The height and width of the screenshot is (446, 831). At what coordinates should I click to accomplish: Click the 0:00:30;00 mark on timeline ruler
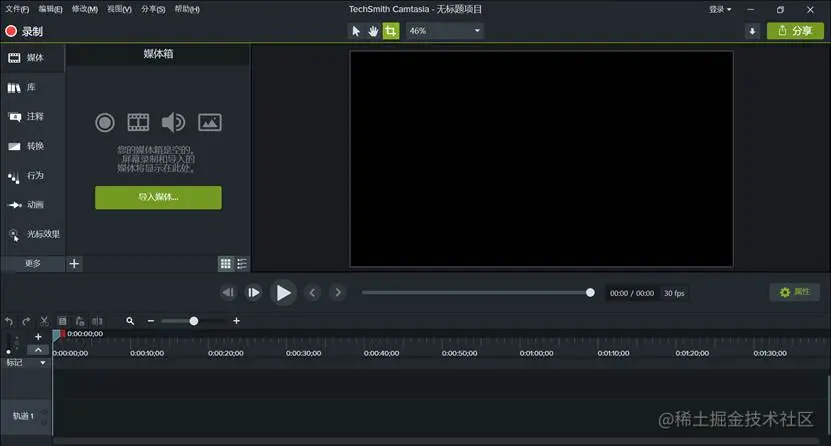pos(303,353)
